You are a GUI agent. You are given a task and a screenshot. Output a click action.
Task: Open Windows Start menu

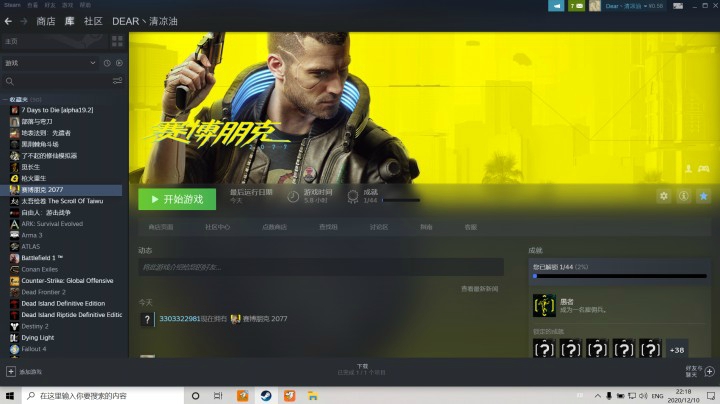[10, 396]
